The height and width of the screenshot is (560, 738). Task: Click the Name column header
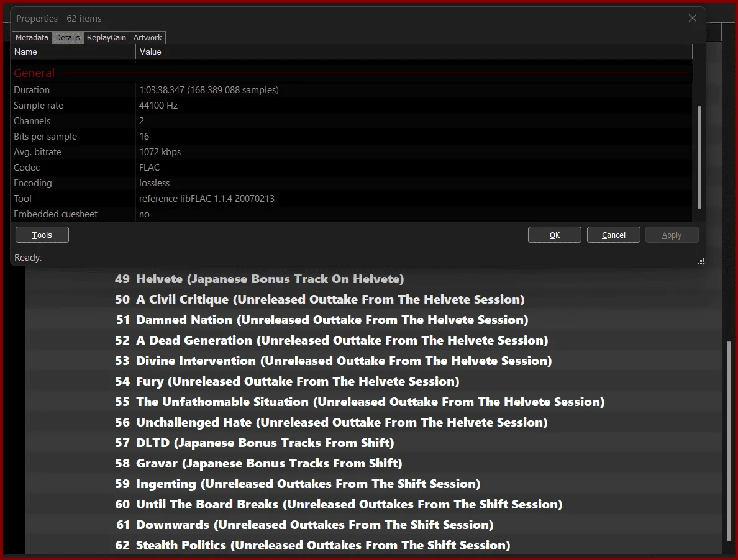pyautogui.click(x=73, y=52)
